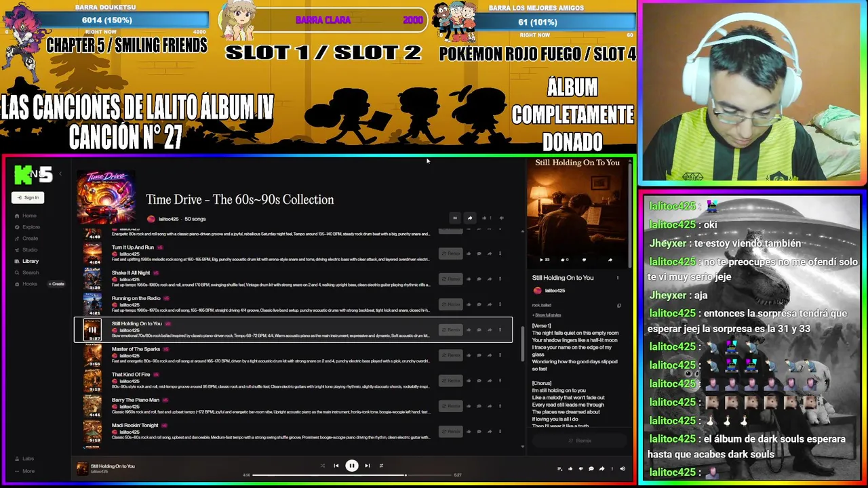868x488 pixels.
Task: Pause the Still Holding On to You row thumbnail
Action: pyautogui.click(x=92, y=329)
